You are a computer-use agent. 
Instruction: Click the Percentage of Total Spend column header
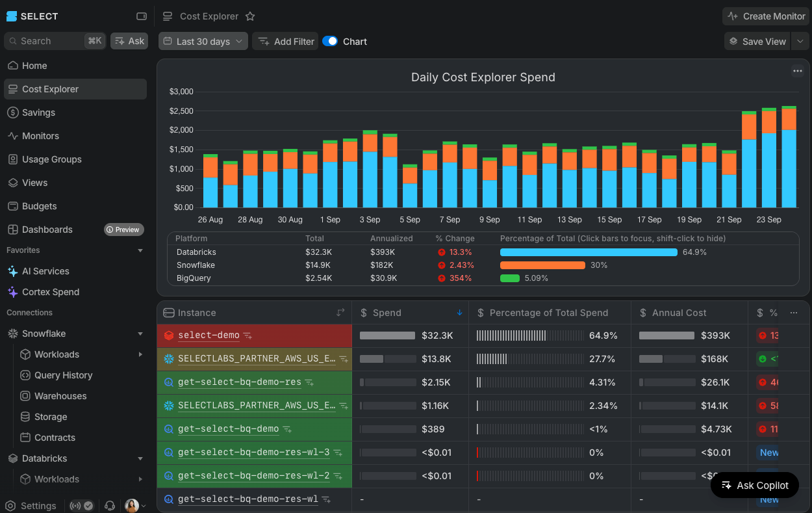pos(549,313)
